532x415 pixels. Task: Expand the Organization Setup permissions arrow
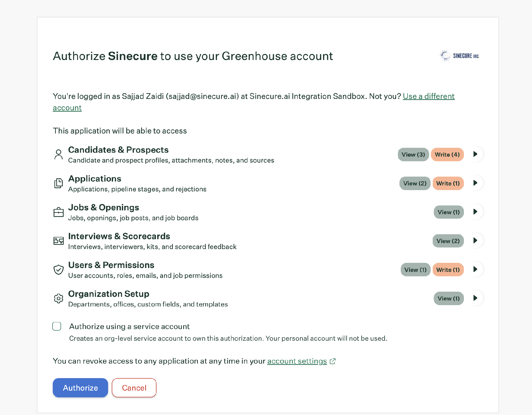pos(475,298)
